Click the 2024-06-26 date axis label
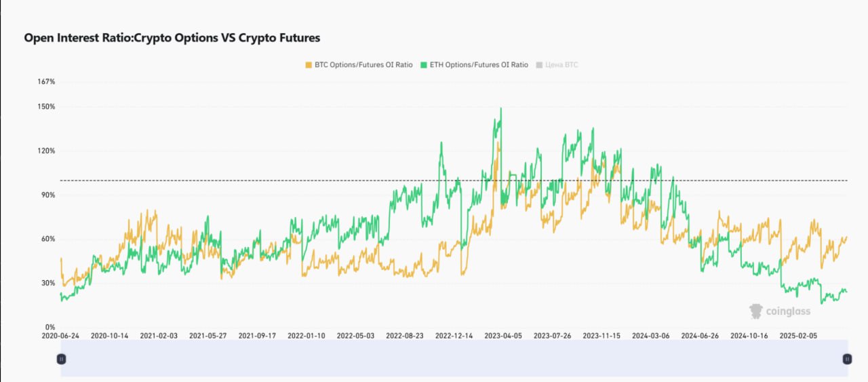This screenshot has width=868, height=382. (x=700, y=336)
